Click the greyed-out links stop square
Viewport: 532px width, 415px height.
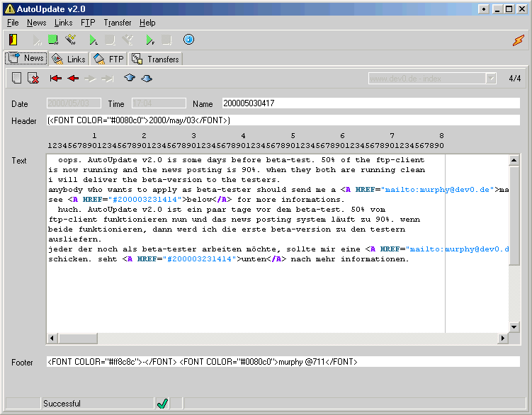click(110, 40)
